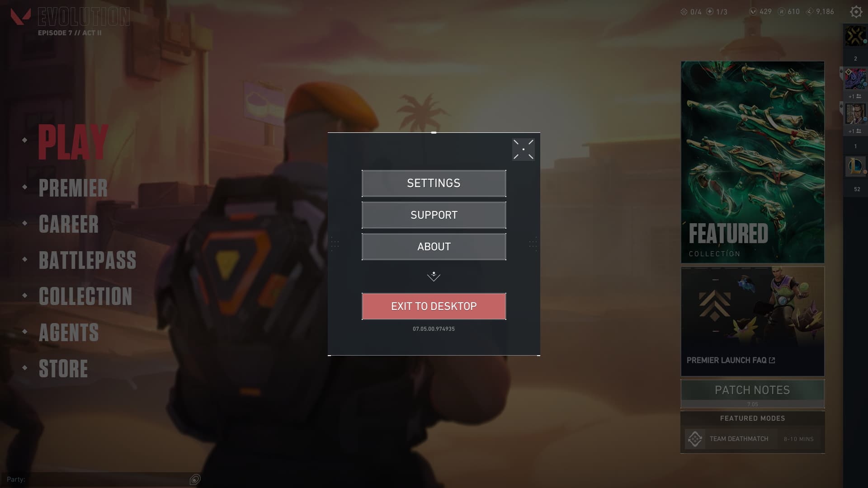Select SUPPORT menu entry
868x488 pixels.
(434, 215)
